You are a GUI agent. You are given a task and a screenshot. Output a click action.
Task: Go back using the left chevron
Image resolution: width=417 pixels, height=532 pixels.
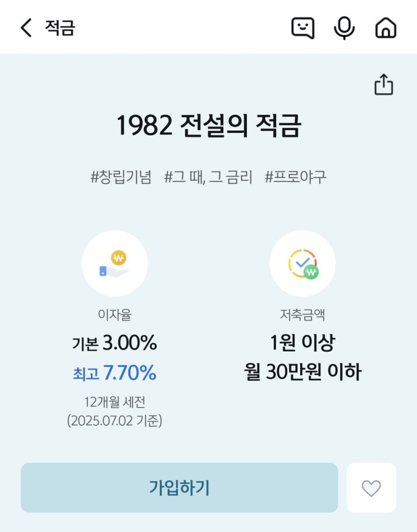(x=26, y=28)
